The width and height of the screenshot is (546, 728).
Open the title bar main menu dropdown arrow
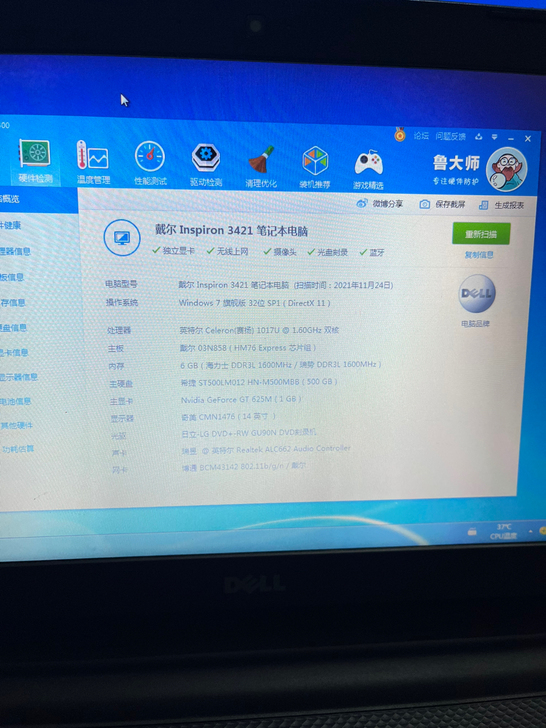494,137
